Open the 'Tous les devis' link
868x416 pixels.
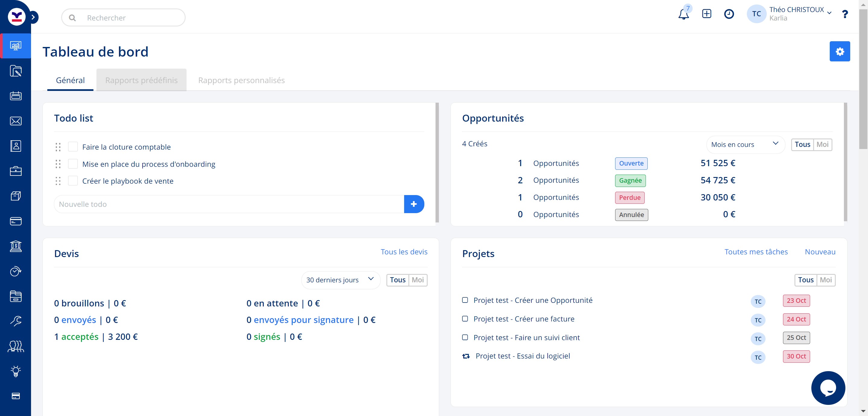tap(404, 252)
